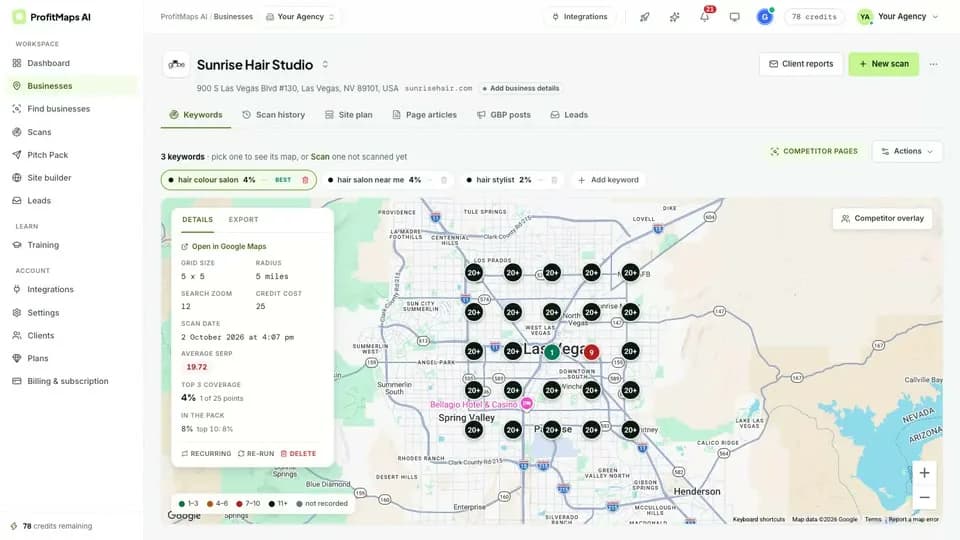
Task: Click Recurring scan option
Action: point(206,454)
